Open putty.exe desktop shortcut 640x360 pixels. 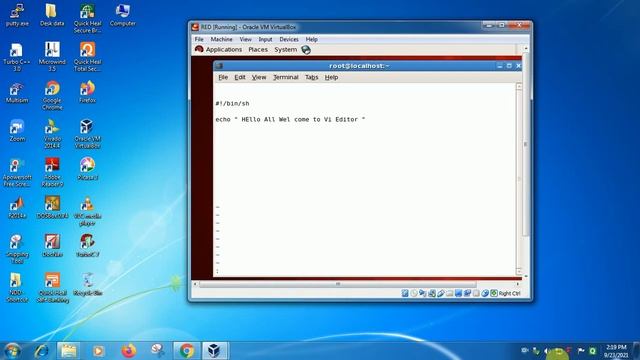tap(17, 15)
